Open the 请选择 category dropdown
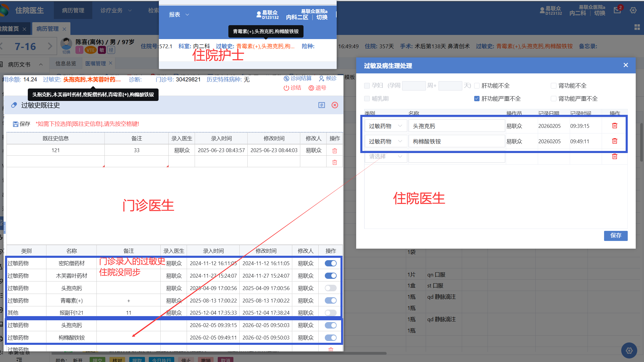This screenshot has height=362, width=644. tap(385, 157)
